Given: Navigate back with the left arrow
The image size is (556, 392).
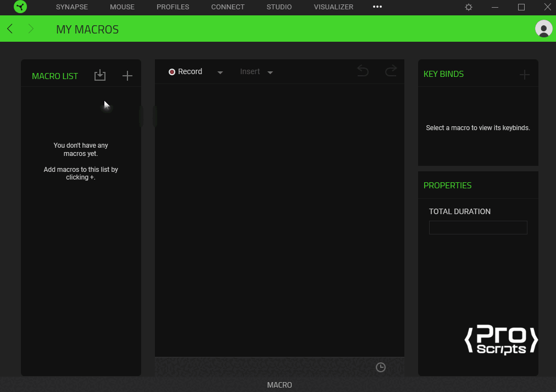Looking at the screenshot, I should click(9, 29).
